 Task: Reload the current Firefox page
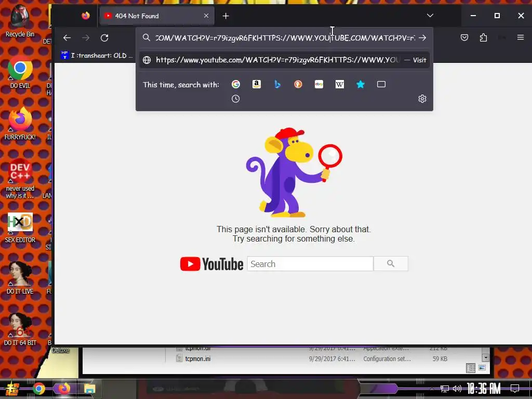pos(104,37)
